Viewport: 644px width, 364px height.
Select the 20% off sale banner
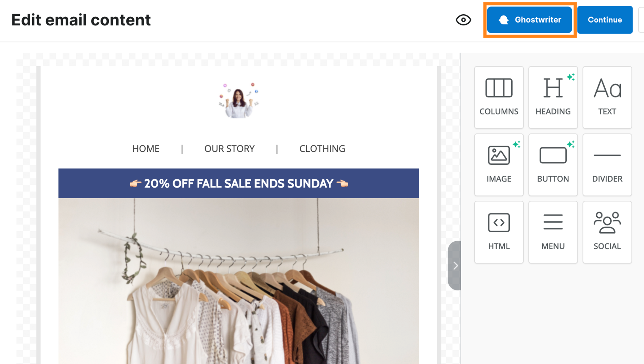[239, 184]
